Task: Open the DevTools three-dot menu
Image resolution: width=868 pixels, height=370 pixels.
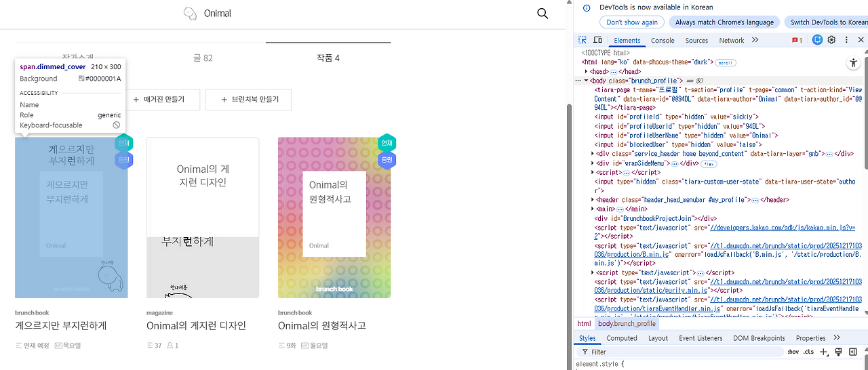Action: (846, 40)
